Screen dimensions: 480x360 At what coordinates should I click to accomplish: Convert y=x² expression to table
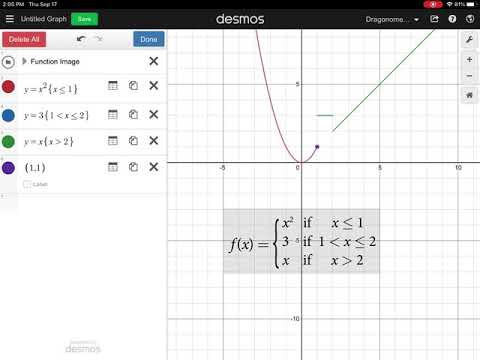(x=113, y=86)
